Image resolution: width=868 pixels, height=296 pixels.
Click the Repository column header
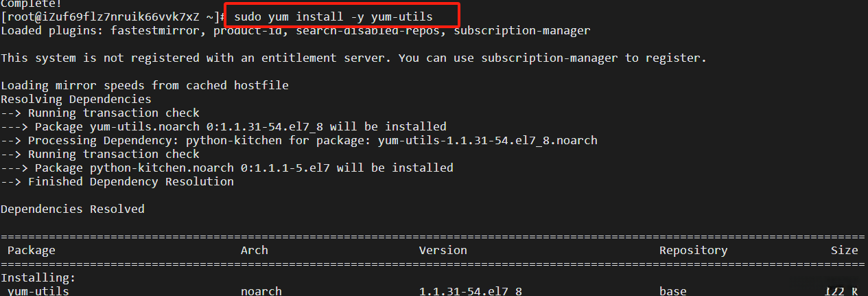click(693, 250)
